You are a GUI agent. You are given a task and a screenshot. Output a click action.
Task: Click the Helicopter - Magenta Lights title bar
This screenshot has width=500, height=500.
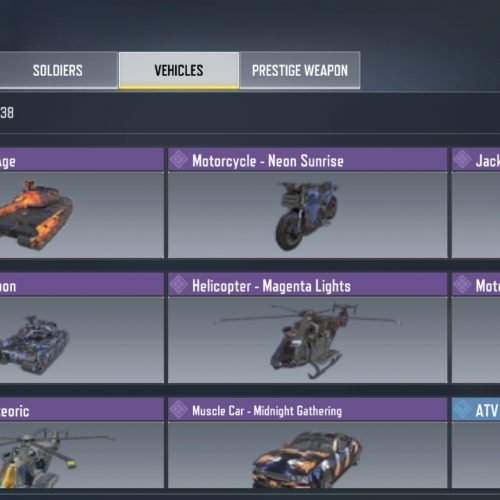[x=307, y=285]
